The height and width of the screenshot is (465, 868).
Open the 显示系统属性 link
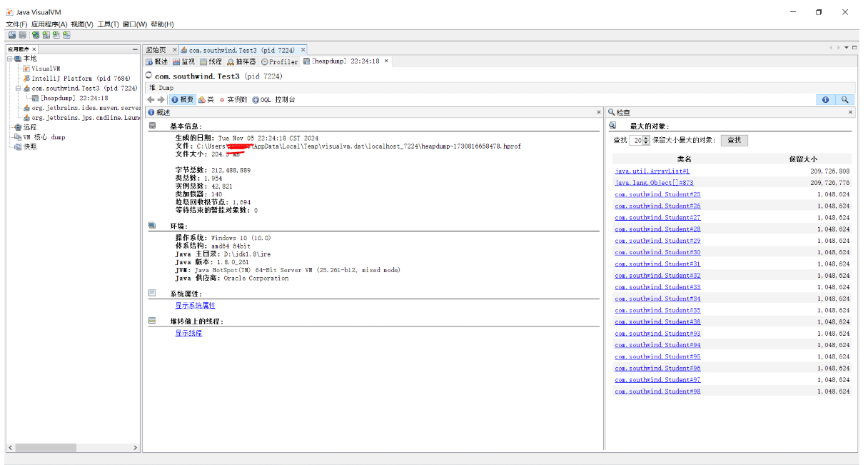(195, 306)
